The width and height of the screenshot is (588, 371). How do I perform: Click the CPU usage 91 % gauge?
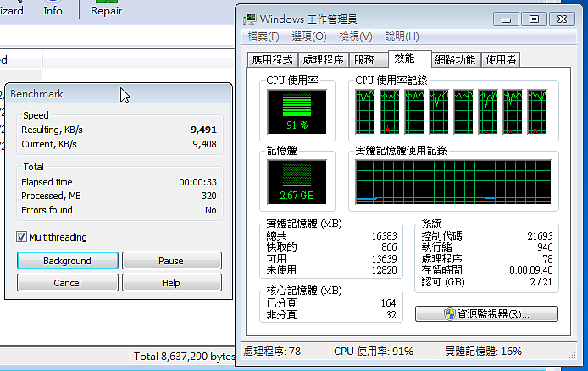pyautogui.click(x=297, y=112)
